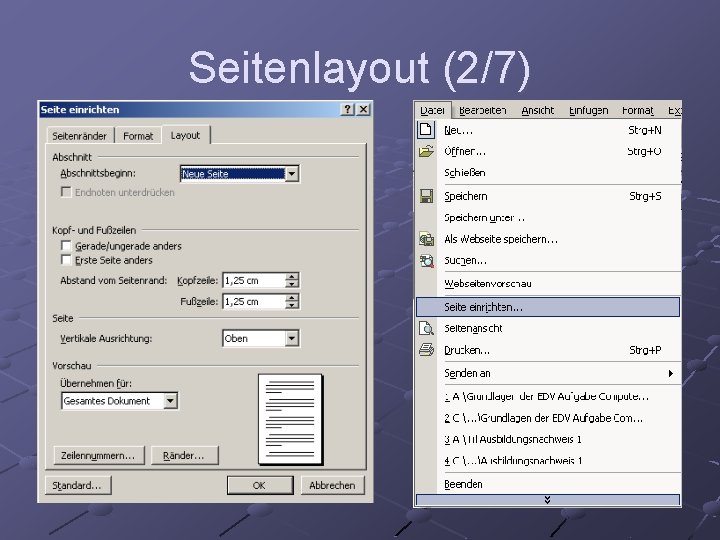
Task: Choose Speichern menu entry
Action: point(547,196)
